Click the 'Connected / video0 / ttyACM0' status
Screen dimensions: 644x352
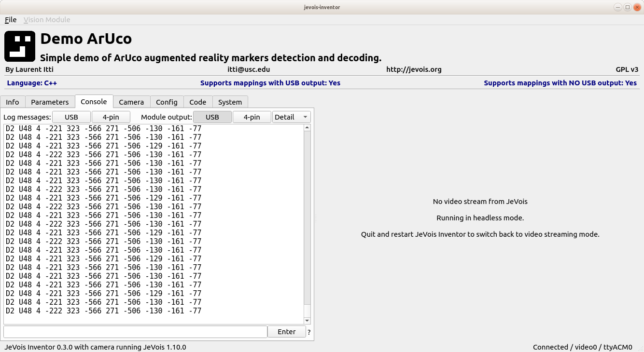point(582,347)
